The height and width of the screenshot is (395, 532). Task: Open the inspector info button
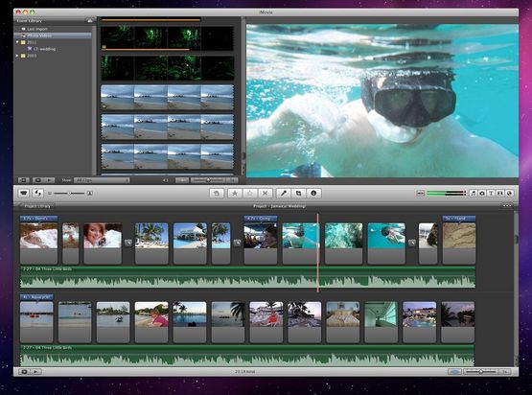313,193
